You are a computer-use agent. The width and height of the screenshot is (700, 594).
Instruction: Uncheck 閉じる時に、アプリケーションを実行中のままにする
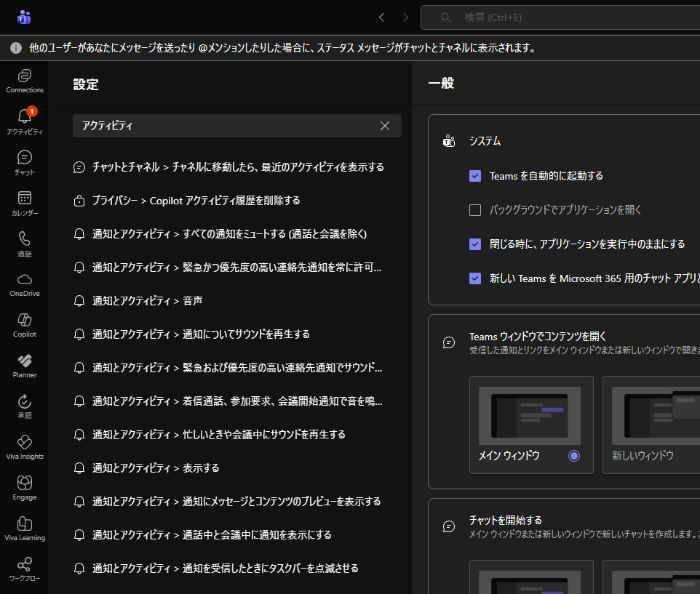click(475, 244)
